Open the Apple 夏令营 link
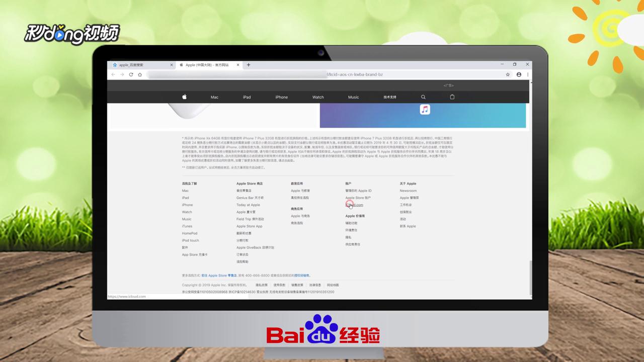 click(x=246, y=212)
